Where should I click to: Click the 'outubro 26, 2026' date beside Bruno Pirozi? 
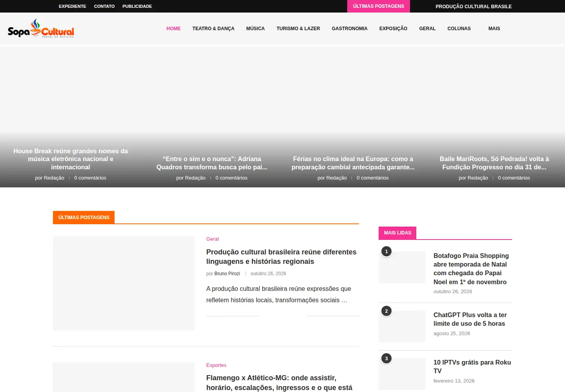click(268, 274)
